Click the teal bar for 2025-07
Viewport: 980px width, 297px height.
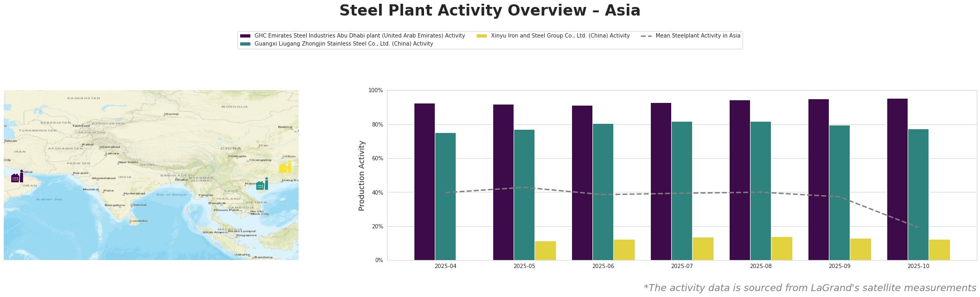pos(682,191)
